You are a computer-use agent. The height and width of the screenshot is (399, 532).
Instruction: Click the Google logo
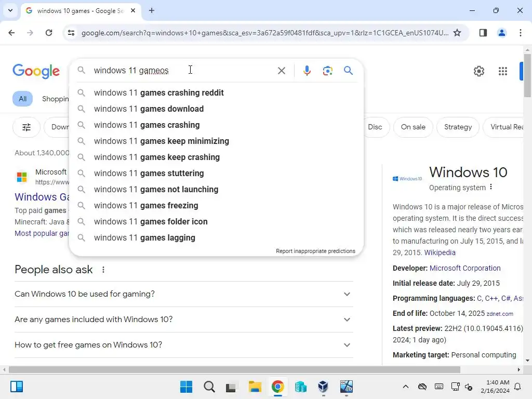[x=36, y=71]
